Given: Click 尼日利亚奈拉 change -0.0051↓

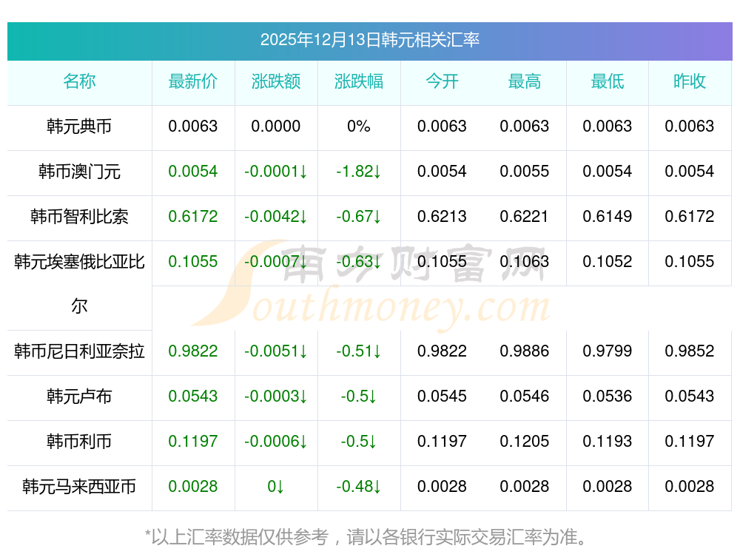Looking at the screenshot, I should tap(275, 351).
